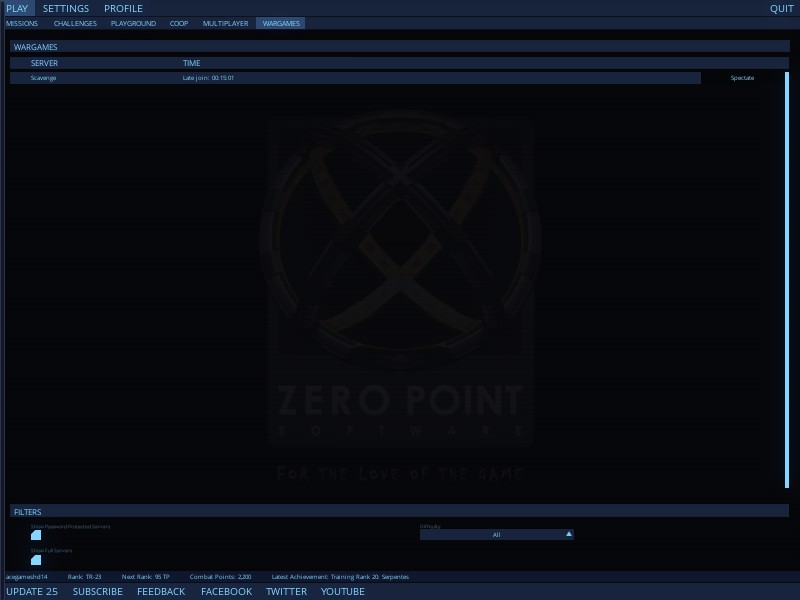800x600 pixels.
Task: Switch to the COOP tab
Action: coord(179,23)
